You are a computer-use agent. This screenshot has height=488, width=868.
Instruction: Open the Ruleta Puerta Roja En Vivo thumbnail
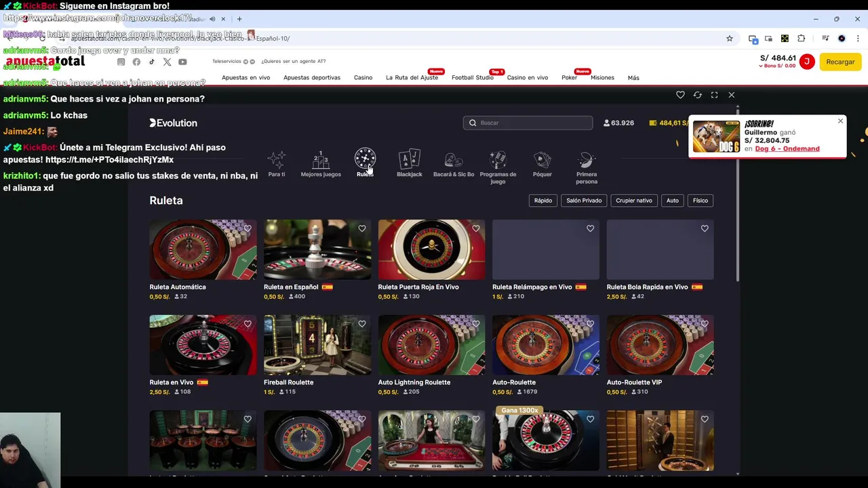tap(431, 249)
